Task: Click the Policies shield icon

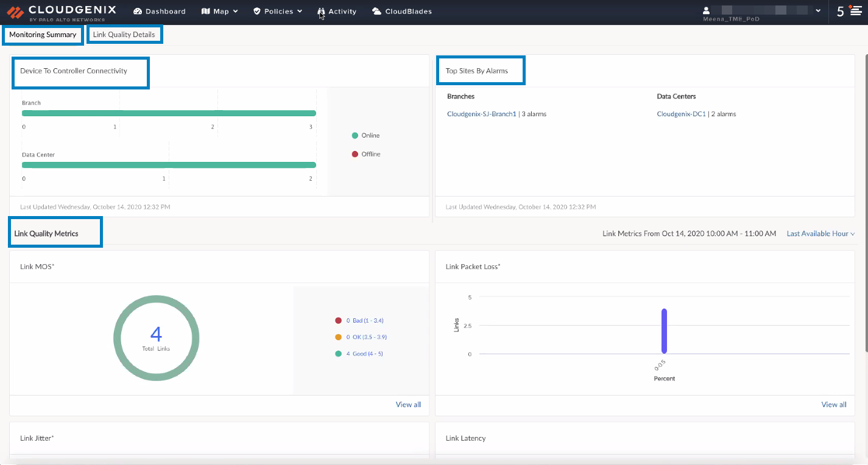Action: [x=256, y=12]
